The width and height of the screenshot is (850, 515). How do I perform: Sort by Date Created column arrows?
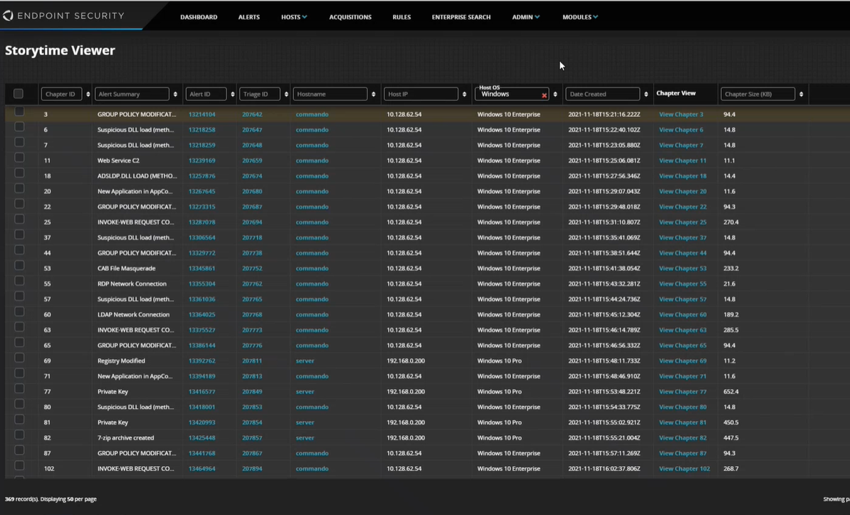coord(646,94)
